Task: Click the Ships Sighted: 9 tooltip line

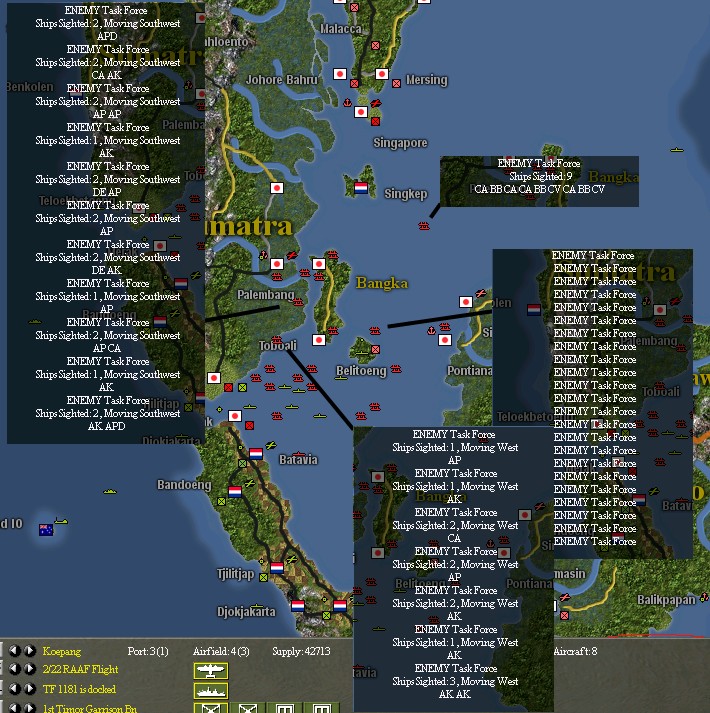Action: click(x=540, y=176)
